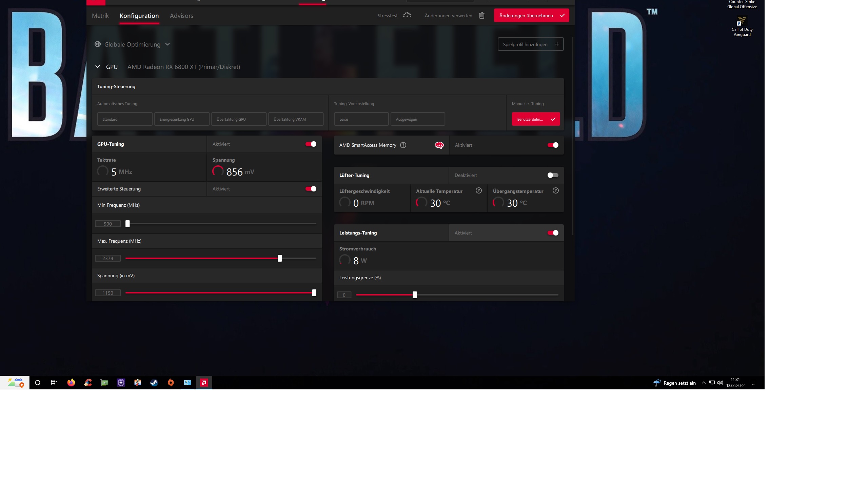Image resolution: width=868 pixels, height=488 pixels.
Task: Switch to the Metrik tab
Action: [x=100, y=16]
